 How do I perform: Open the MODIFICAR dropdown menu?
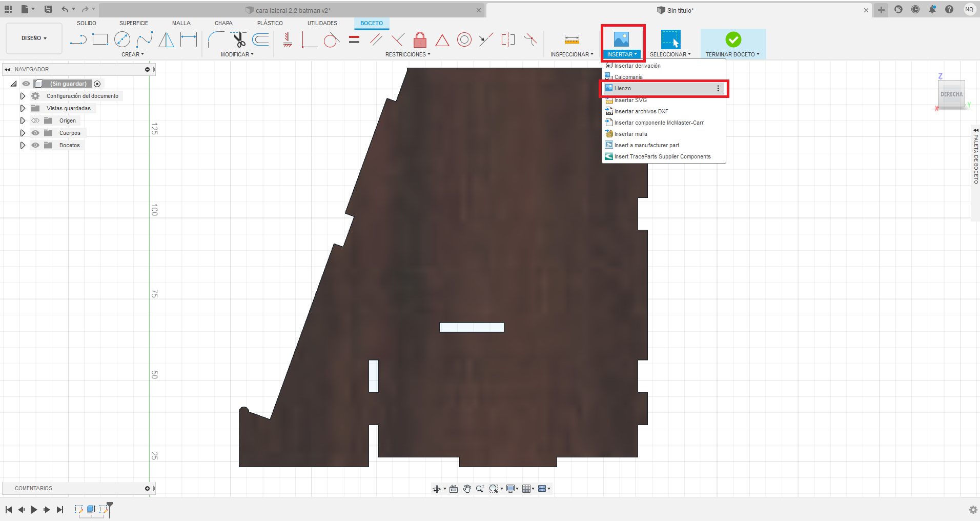[237, 54]
